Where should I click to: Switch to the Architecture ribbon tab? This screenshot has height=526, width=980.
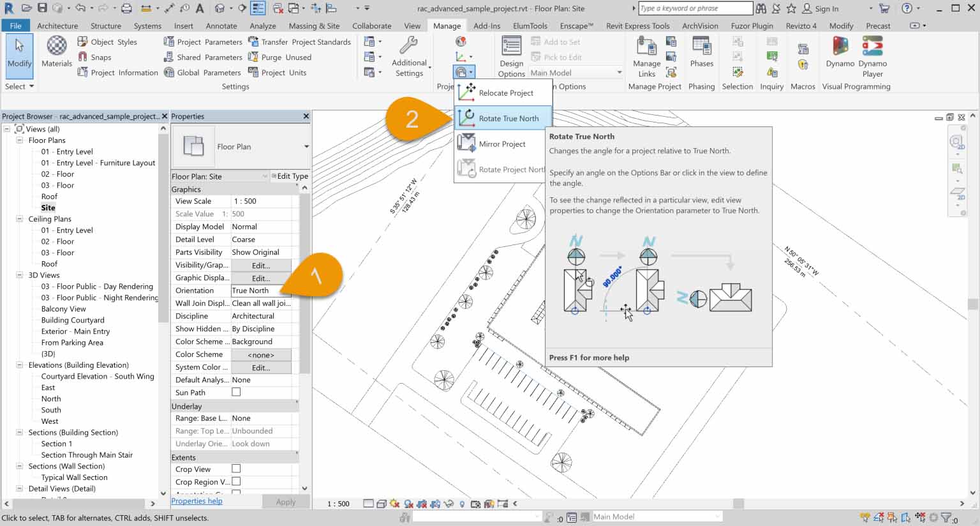point(58,26)
